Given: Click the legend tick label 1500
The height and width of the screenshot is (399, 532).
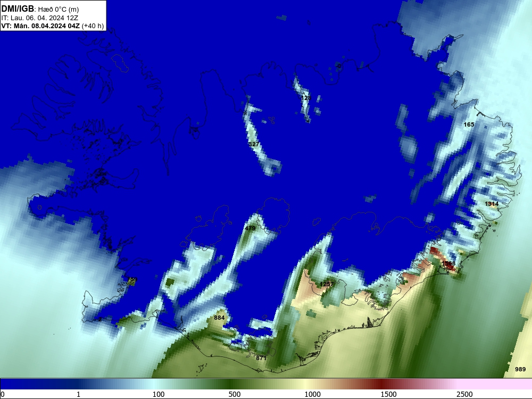Looking at the screenshot, I should (388, 394).
